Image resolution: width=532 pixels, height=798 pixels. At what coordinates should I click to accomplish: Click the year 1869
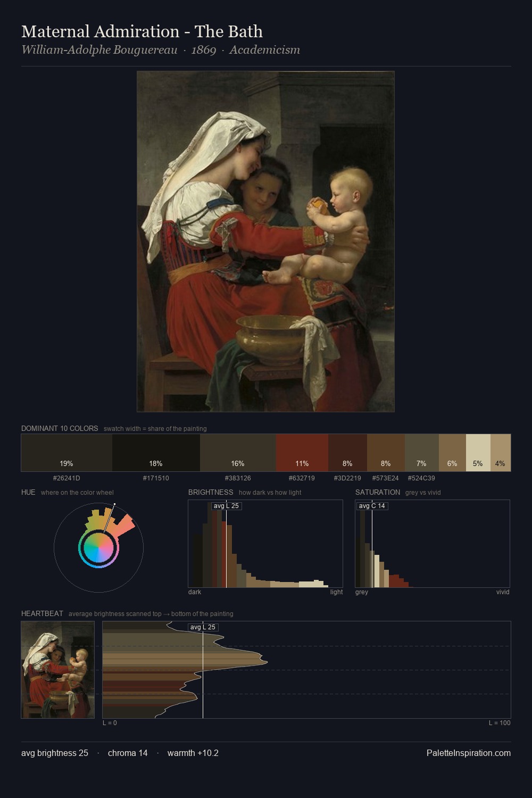point(204,50)
